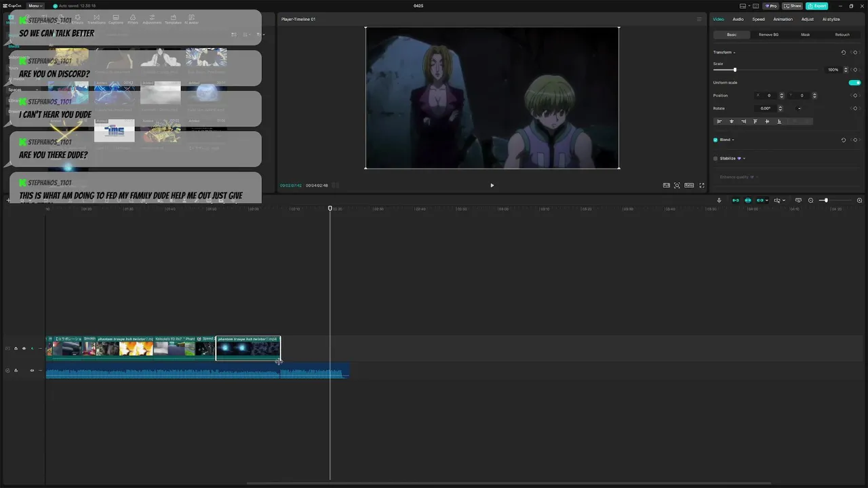Click the Scale percentage field

point(833,70)
